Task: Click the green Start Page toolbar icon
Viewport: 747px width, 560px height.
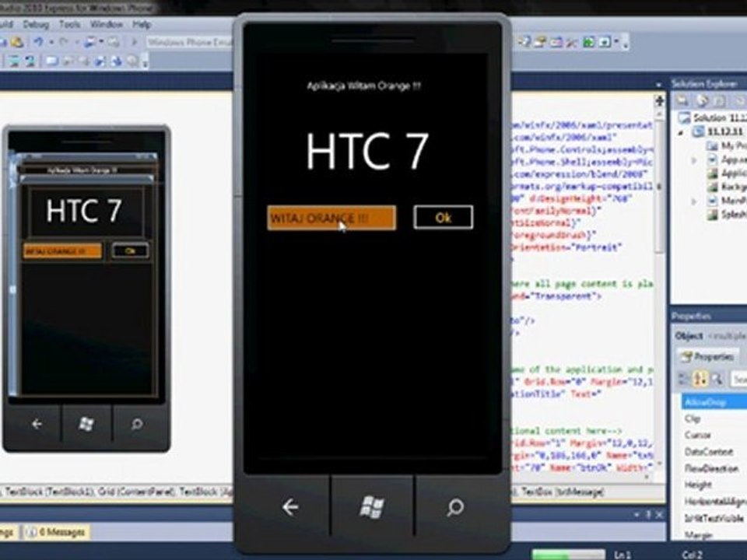Action: [589, 42]
